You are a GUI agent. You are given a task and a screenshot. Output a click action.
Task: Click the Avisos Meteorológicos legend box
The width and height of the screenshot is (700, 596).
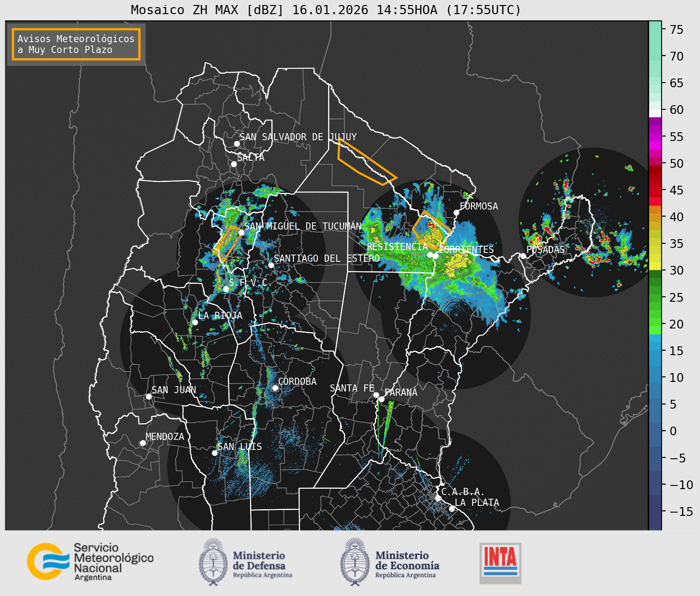(76, 44)
